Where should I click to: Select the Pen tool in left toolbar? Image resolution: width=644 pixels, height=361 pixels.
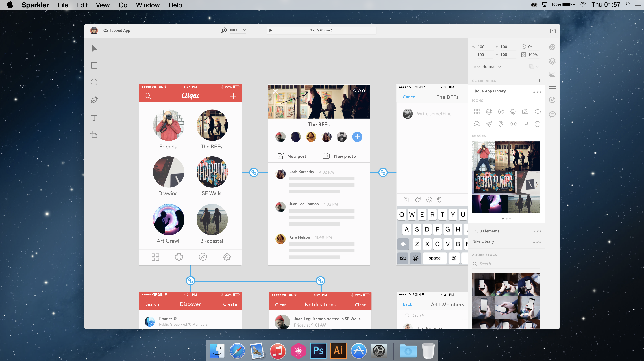point(94,100)
